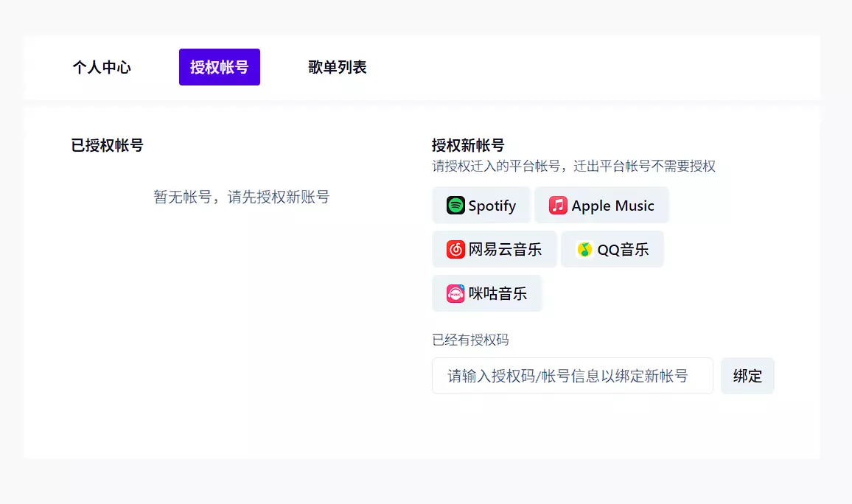This screenshot has height=504, width=852.
Task: Click the red Apple Music note icon
Action: pyautogui.click(x=558, y=206)
